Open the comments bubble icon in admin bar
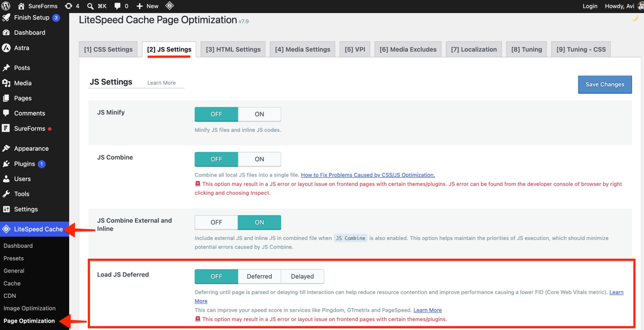 (118, 6)
